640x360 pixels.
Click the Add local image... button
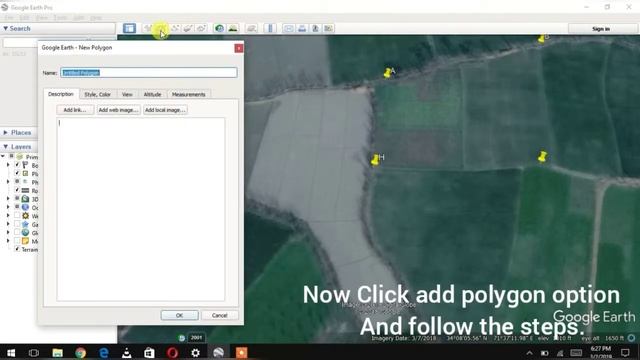click(x=165, y=110)
